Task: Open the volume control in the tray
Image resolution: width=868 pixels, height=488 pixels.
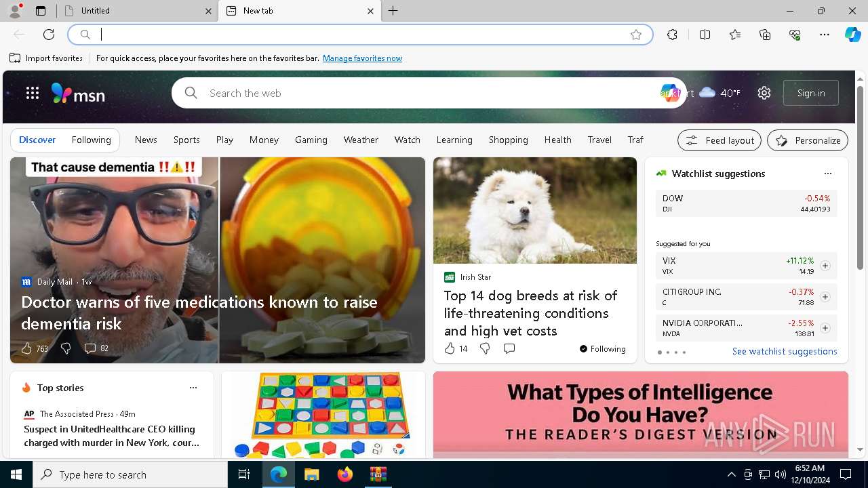Action: 780,474
